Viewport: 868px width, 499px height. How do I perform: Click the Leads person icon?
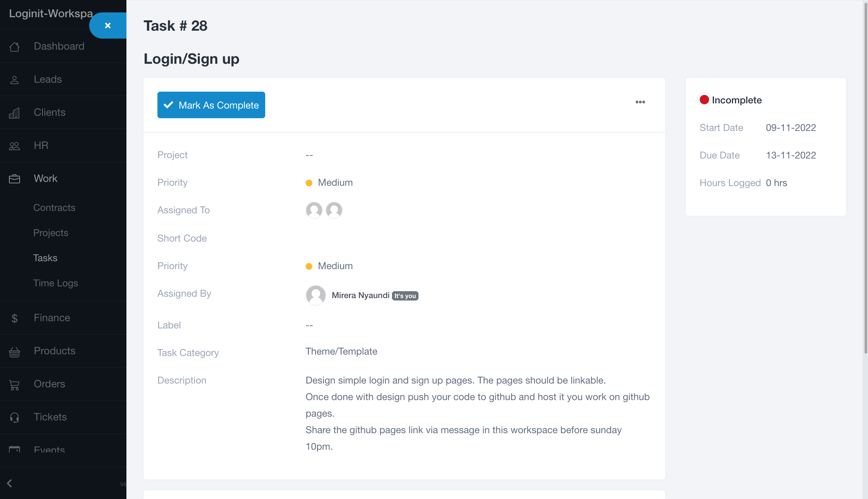[14, 80]
